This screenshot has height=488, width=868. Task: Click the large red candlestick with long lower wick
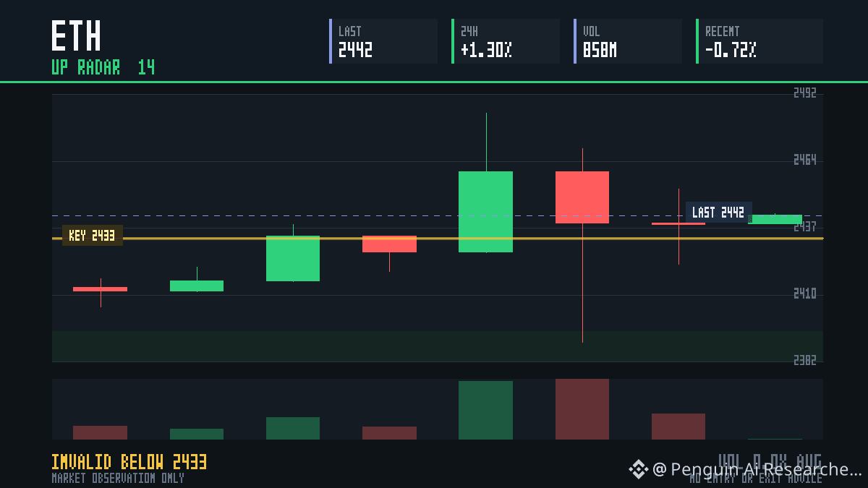[582, 197]
